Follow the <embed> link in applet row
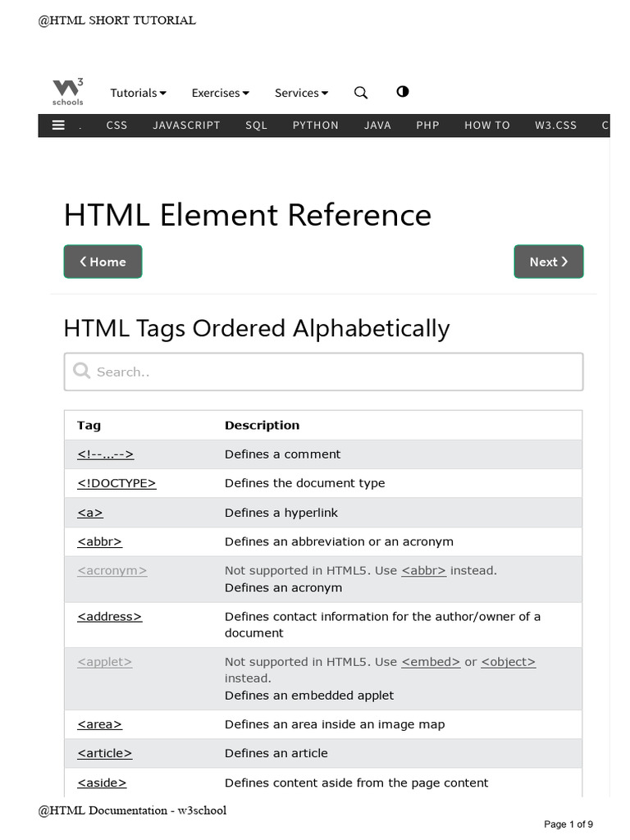The height and width of the screenshot is (840, 630). tap(431, 661)
